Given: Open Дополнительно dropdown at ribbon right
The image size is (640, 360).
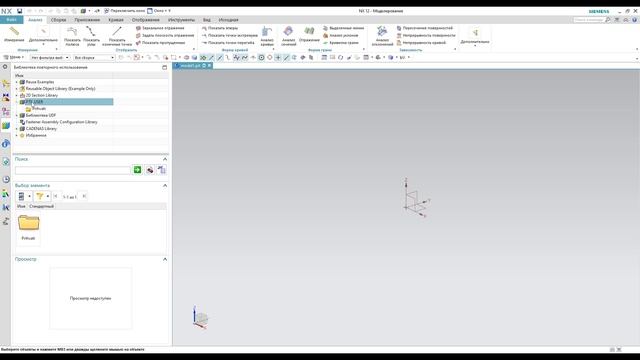Looking at the screenshot, I should click(x=475, y=37).
